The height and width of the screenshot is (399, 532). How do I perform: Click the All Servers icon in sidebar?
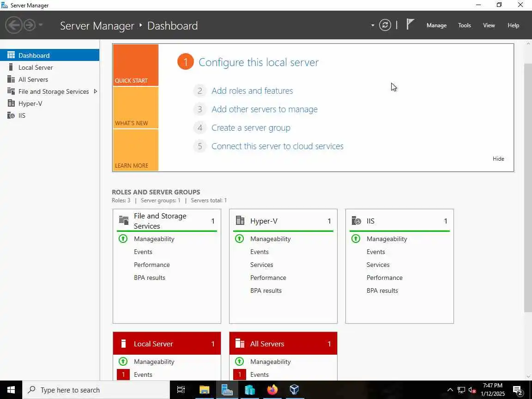pos(11,79)
